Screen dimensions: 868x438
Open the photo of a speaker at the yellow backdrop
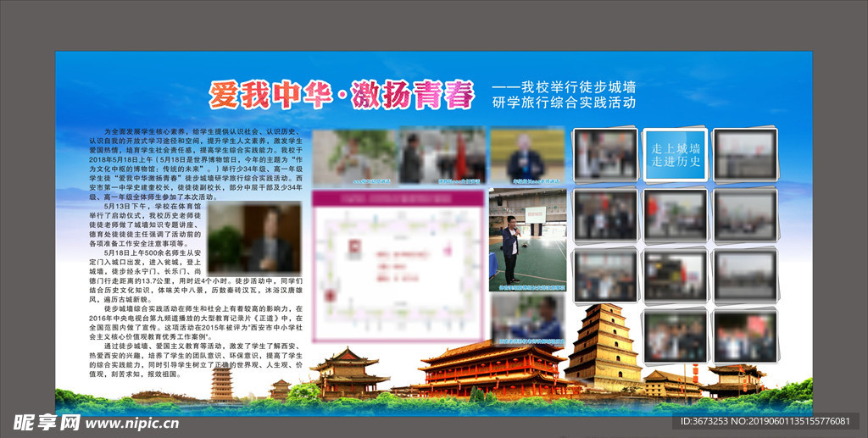tap(527, 156)
